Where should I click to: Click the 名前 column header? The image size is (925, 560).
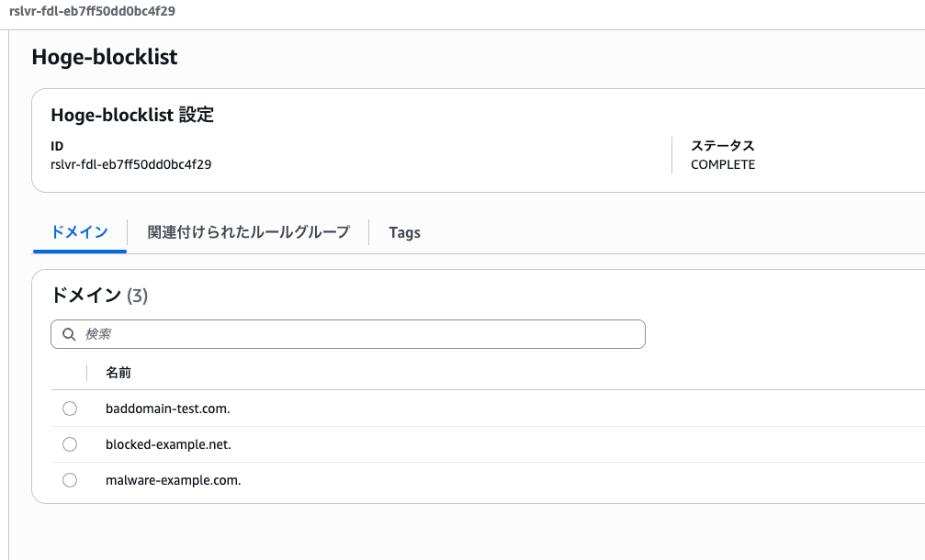point(118,373)
